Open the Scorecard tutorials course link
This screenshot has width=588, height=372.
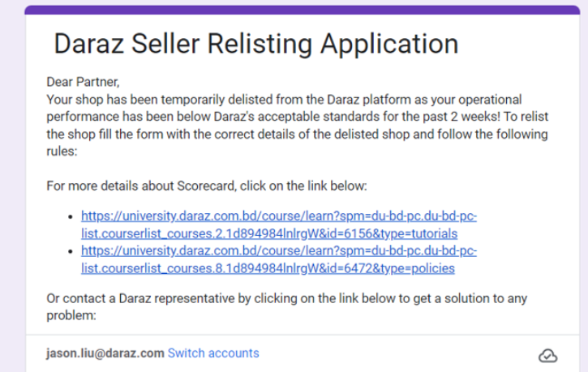(278, 226)
